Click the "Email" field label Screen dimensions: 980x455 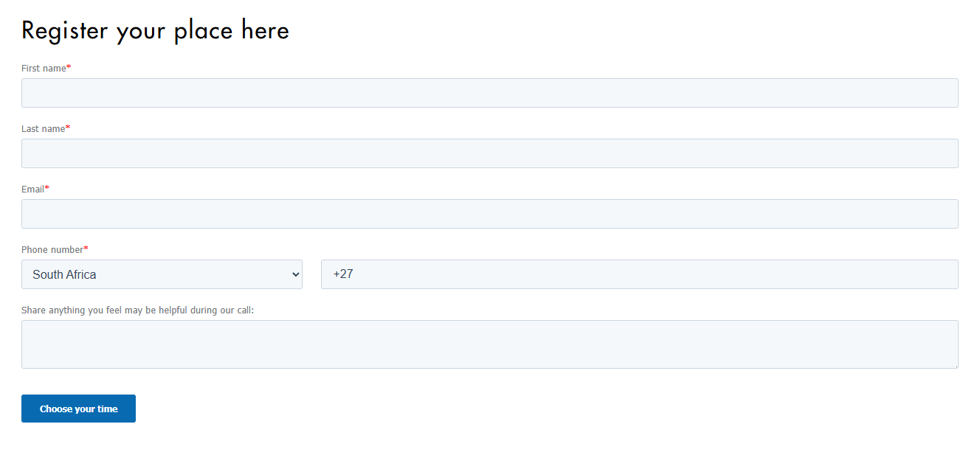tap(32, 190)
